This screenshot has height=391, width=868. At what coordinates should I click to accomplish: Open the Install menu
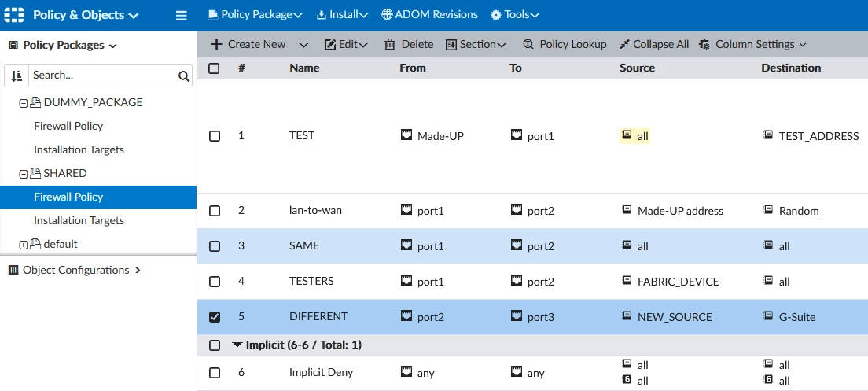[342, 15]
